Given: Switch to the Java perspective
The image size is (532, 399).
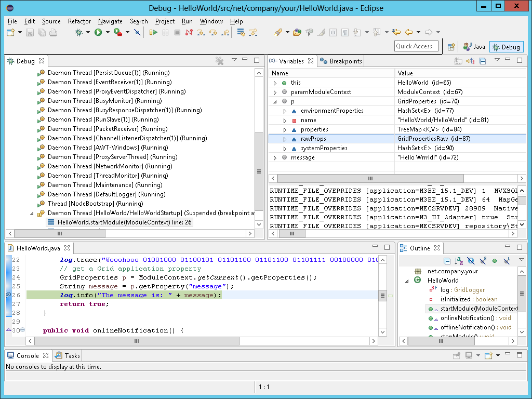Looking at the screenshot, I should tap(474, 47).
